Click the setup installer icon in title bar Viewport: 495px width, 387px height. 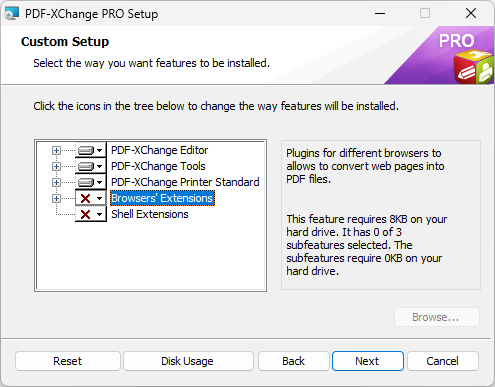tap(11, 13)
